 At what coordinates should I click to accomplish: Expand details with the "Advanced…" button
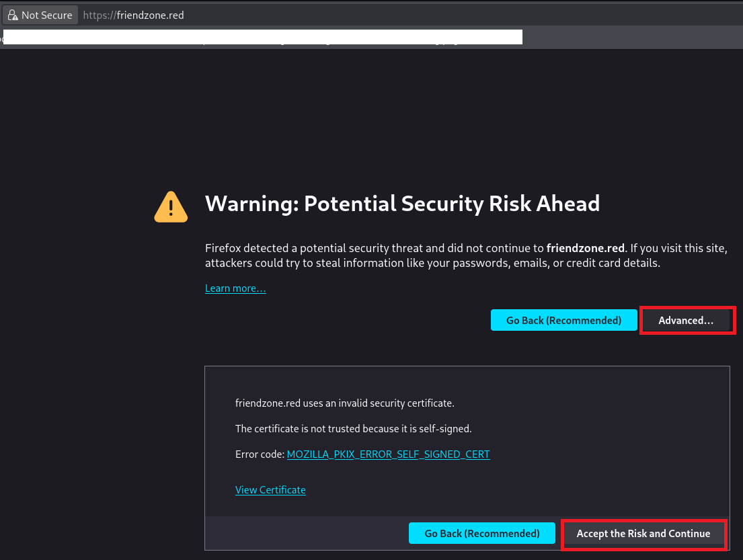[x=686, y=321]
